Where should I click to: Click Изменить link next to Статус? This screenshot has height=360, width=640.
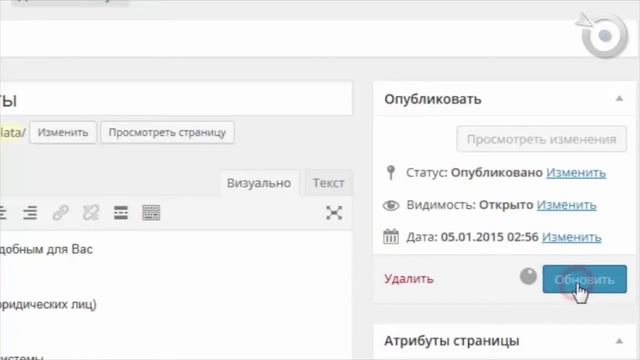576,173
